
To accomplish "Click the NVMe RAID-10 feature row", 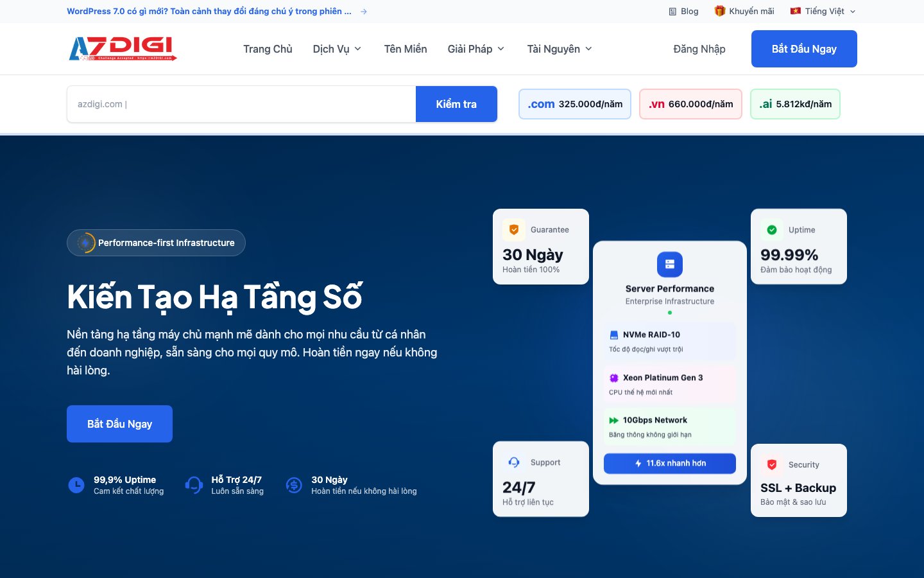I will 670,341.
